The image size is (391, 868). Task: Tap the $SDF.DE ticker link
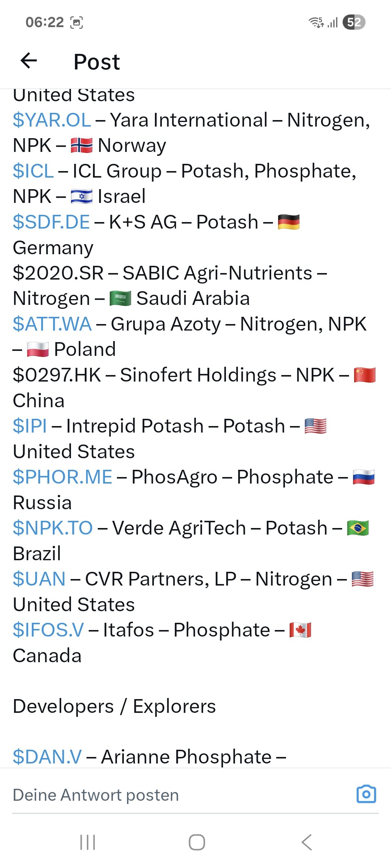pyautogui.click(x=51, y=222)
